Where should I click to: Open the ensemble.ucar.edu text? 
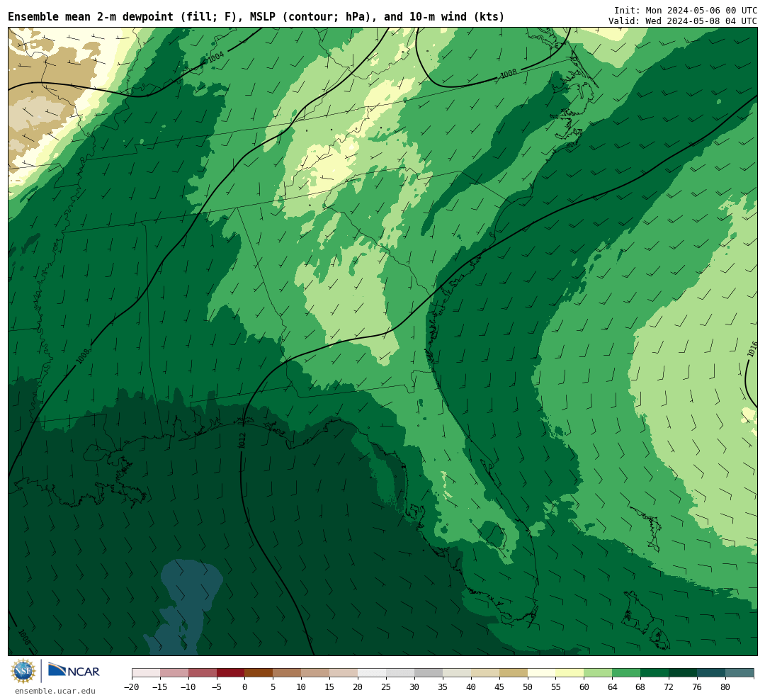tap(55, 691)
